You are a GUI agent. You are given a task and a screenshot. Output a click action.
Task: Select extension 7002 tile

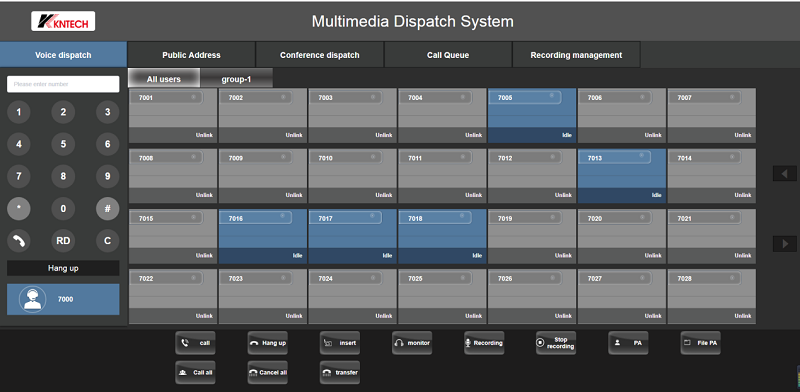pyautogui.click(x=263, y=115)
